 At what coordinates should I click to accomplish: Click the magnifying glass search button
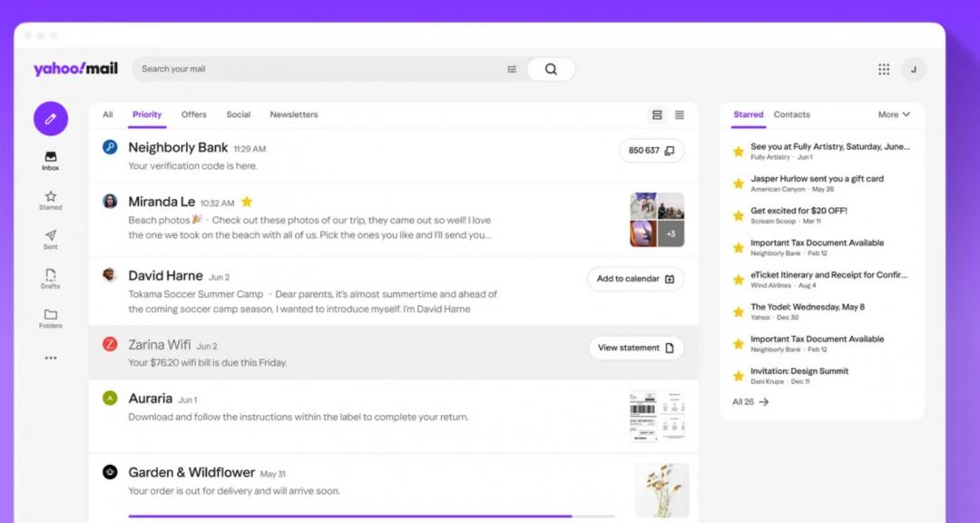pyautogui.click(x=551, y=69)
